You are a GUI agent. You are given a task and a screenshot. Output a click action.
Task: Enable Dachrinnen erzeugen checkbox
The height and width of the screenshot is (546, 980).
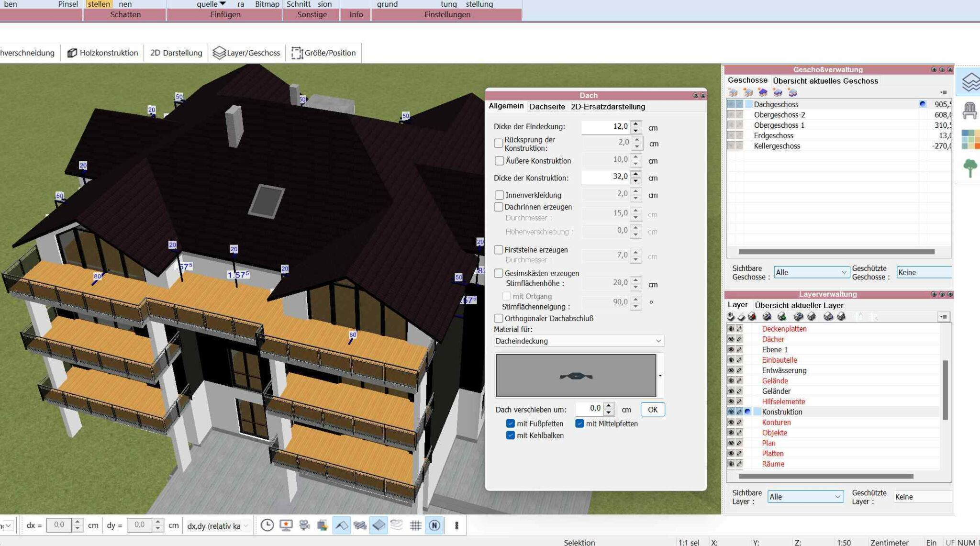(499, 207)
